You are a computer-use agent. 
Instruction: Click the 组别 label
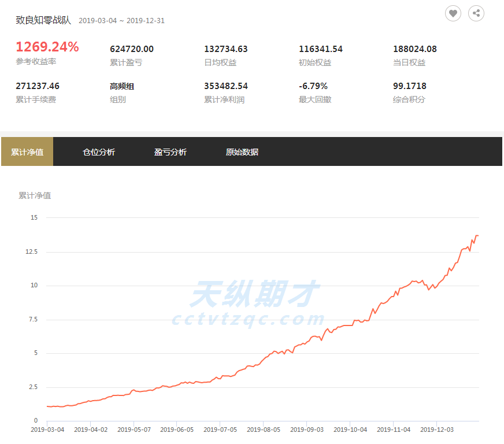pyautogui.click(x=118, y=99)
